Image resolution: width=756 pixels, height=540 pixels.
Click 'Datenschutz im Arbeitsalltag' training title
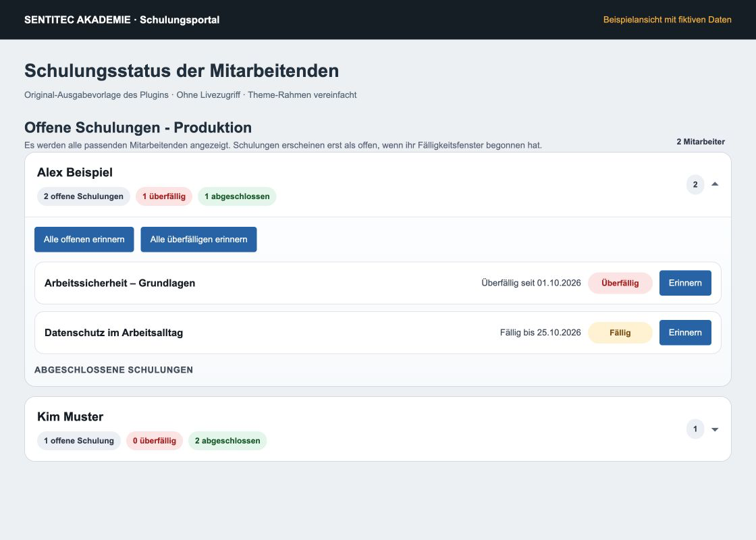(114, 333)
